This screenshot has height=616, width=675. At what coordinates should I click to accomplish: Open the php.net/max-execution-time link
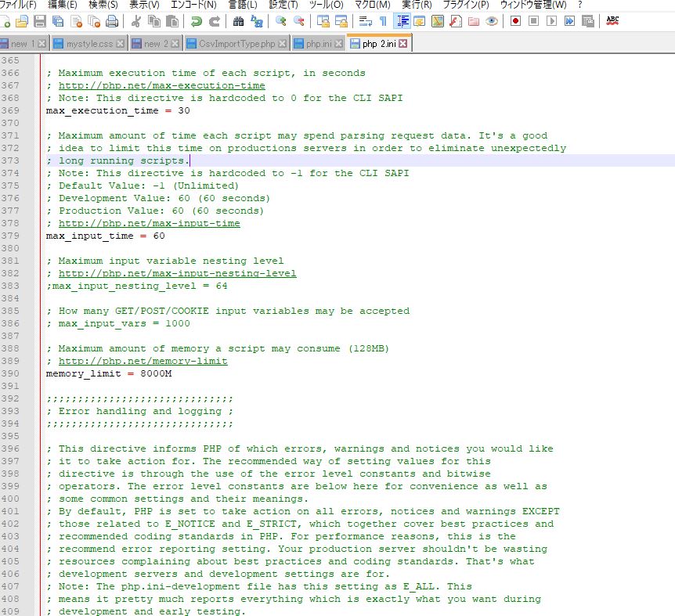pos(161,85)
